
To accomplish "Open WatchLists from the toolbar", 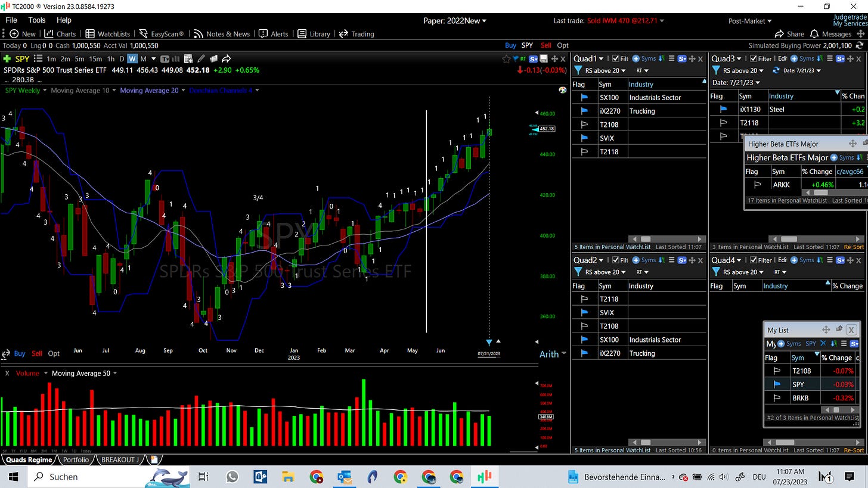I will click(x=107, y=34).
